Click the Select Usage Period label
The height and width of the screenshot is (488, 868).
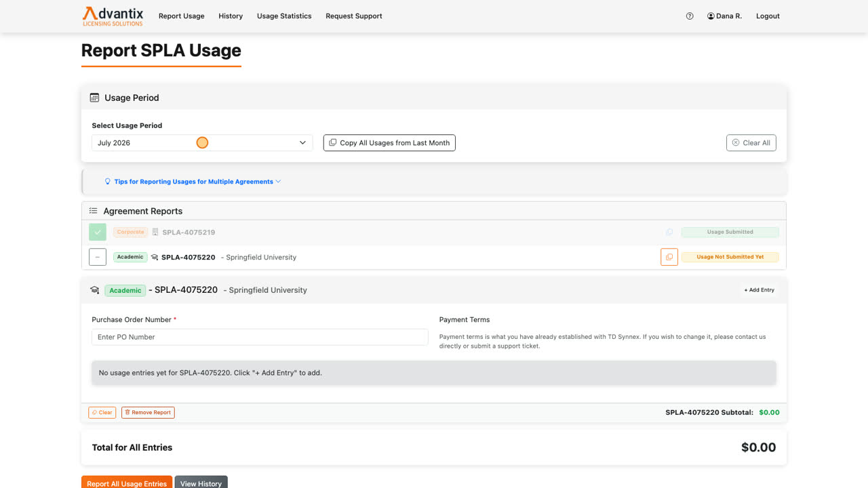(x=127, y=125)
